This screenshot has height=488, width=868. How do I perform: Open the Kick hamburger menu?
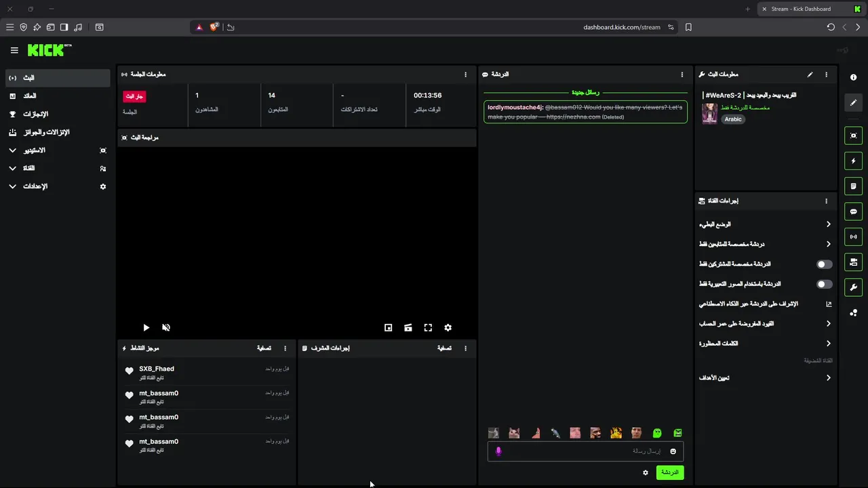pos(14,50)
